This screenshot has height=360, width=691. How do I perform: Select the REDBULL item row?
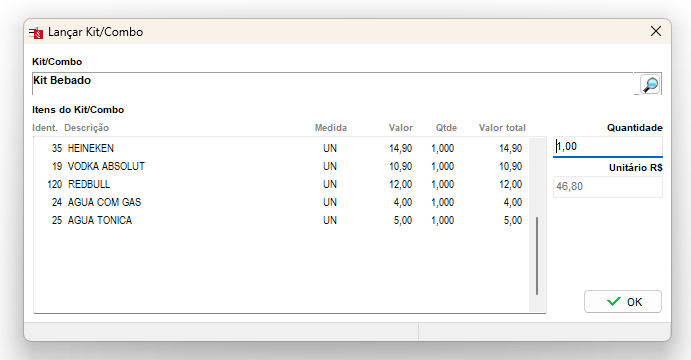281,184
